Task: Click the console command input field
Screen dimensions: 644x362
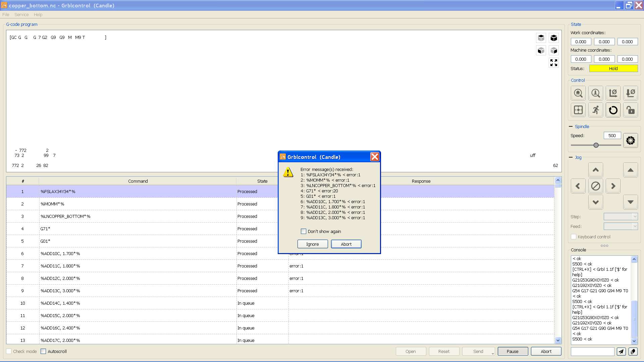Action: pyautogui.click(x=592, y=351)
